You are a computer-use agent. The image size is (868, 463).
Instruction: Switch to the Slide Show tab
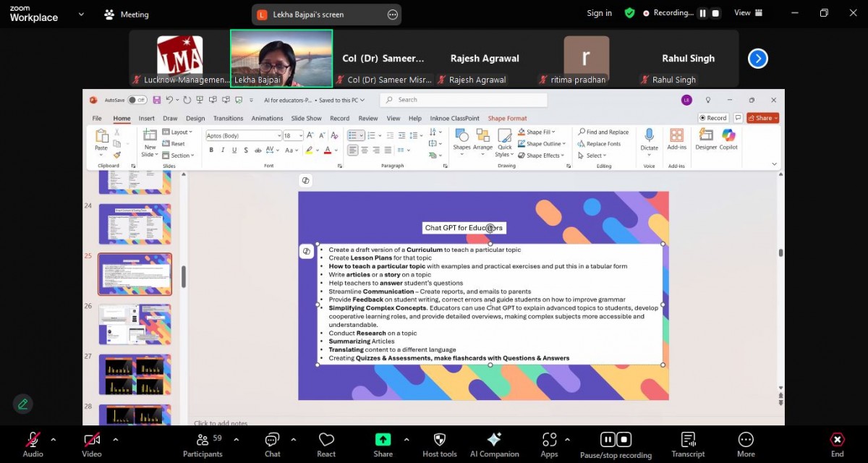coord(307,118)
